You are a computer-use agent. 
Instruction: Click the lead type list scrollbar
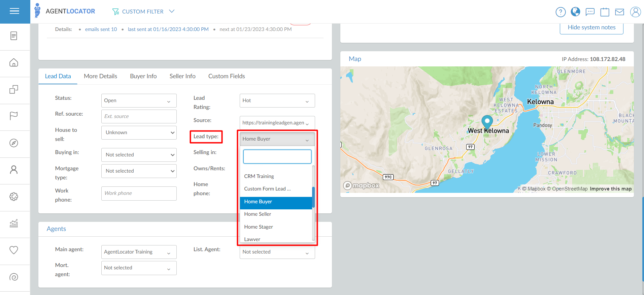coord(313,197)
